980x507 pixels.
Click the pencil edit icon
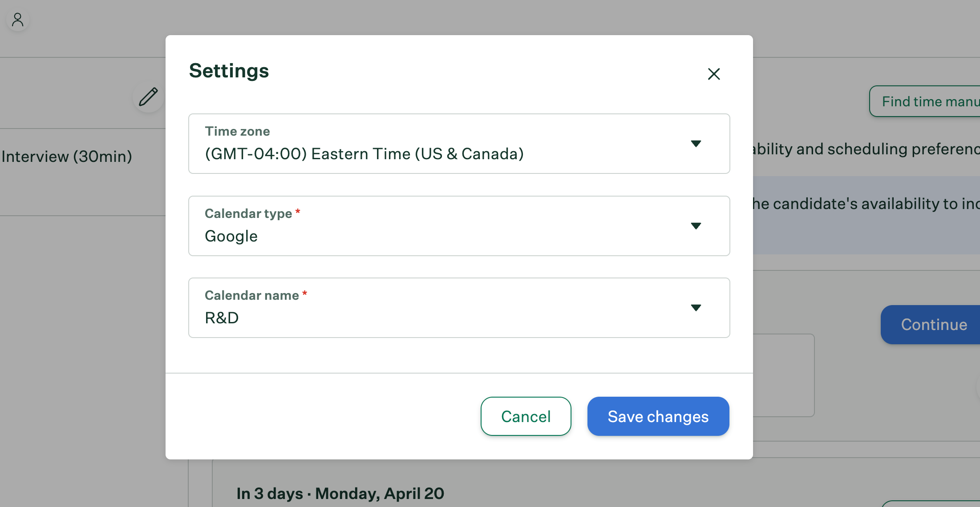coord(148,97)
